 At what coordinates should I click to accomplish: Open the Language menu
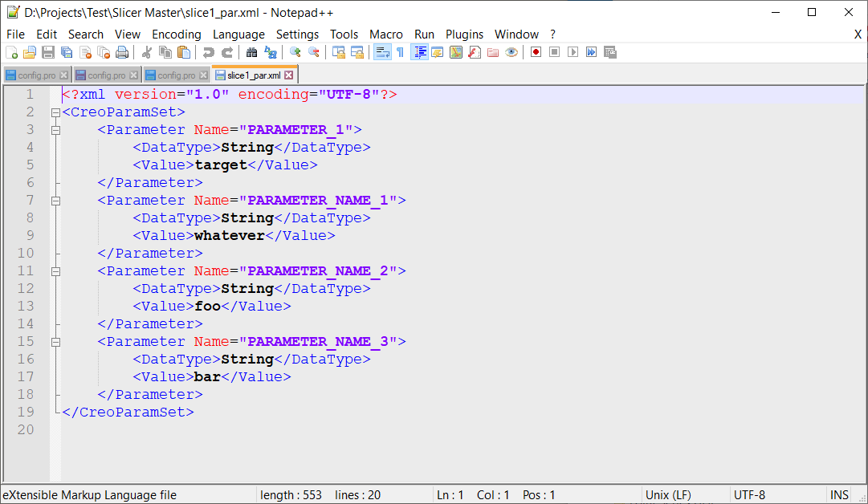point(238,35)
